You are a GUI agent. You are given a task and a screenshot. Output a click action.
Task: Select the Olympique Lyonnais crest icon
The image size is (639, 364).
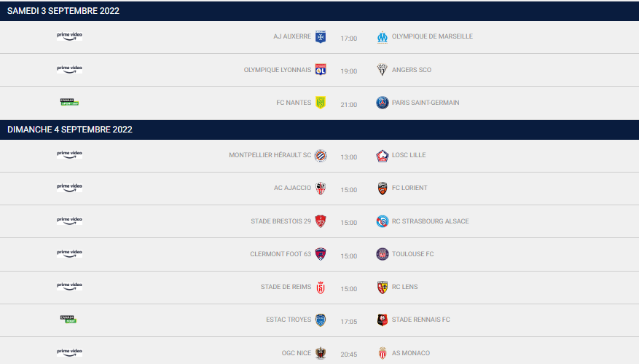pos(321,70)
